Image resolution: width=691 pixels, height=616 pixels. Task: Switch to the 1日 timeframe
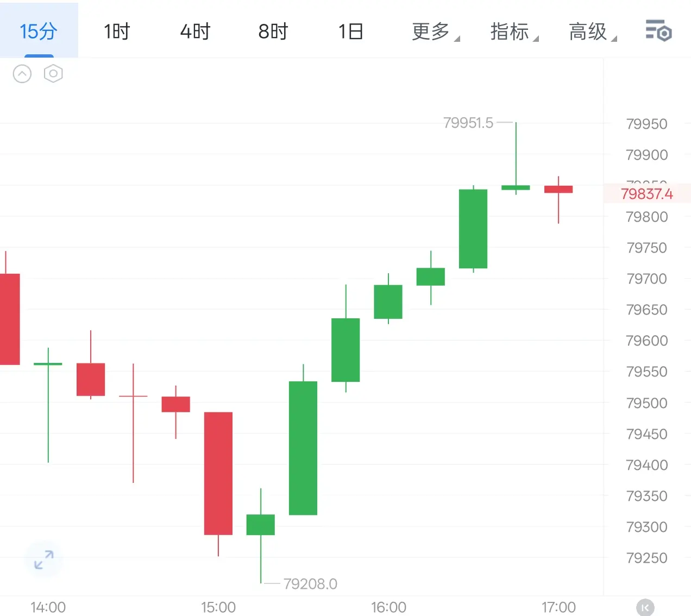point(351,32)
